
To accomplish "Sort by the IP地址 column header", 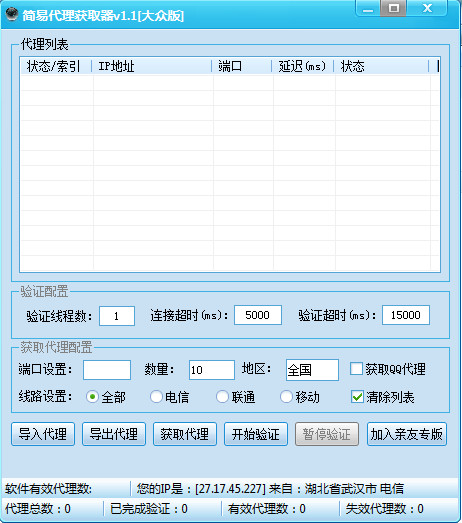I will pos(152,66).
